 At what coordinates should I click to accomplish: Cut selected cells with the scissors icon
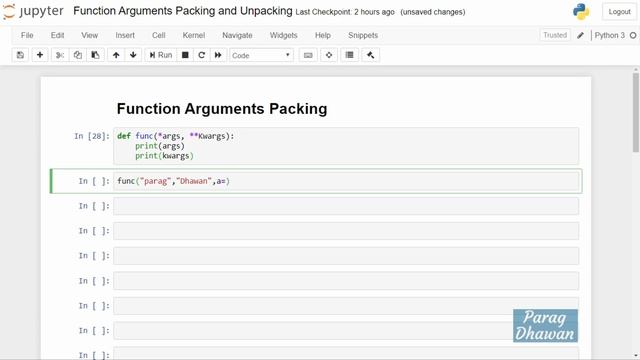pyautogui.click(x=60, y=55)
